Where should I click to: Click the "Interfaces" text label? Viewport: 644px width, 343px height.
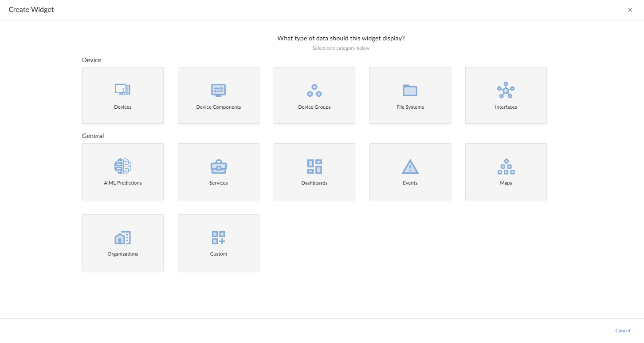506,107
